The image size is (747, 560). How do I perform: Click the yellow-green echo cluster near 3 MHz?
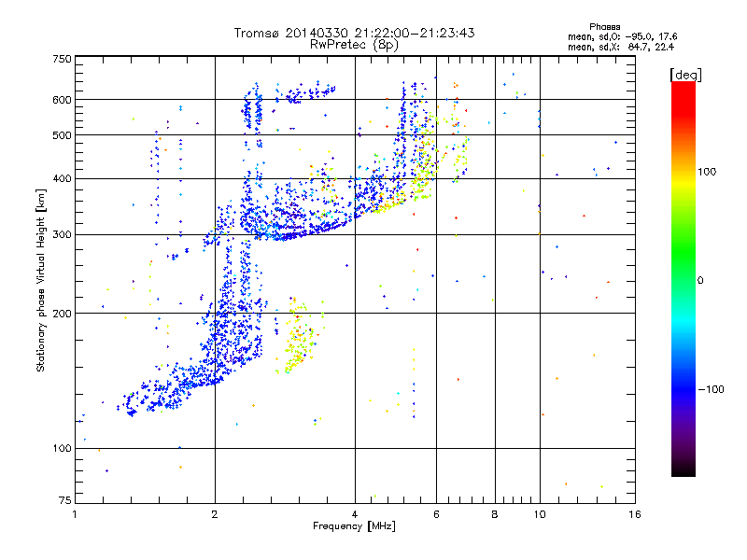[300, 336]
